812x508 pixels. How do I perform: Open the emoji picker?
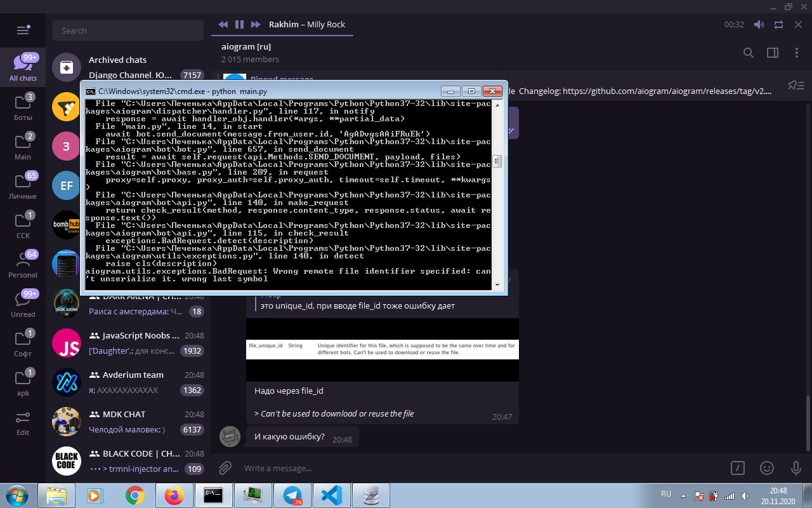tap(767, 468)
